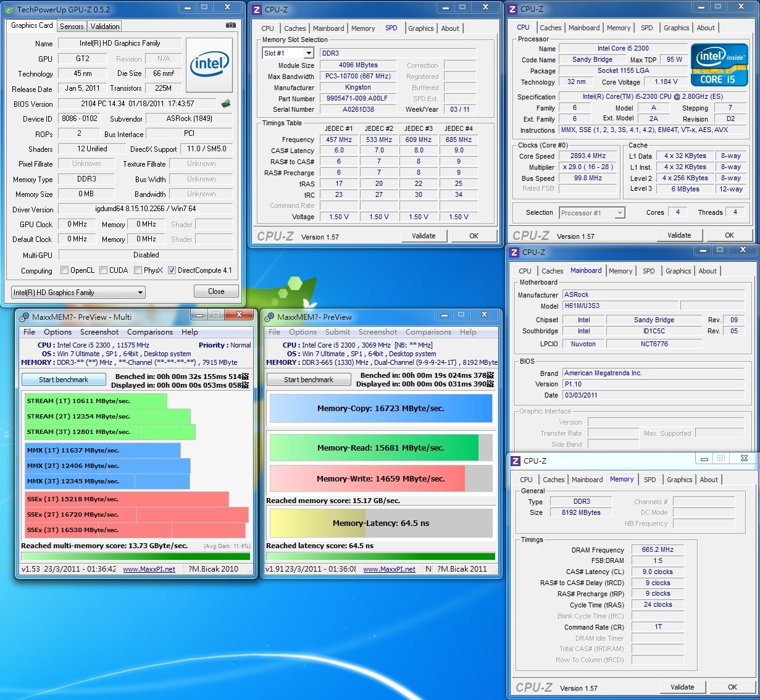
Task: Click the GPU Name field in GPU-Z
Action: [x=120, y=43]
